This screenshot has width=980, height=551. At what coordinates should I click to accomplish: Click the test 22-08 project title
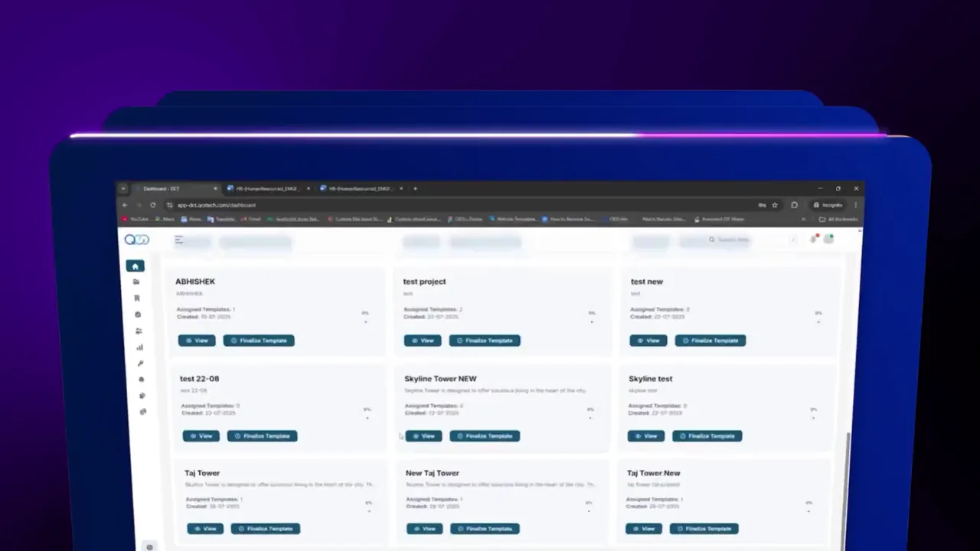click(x=200, y=379)
